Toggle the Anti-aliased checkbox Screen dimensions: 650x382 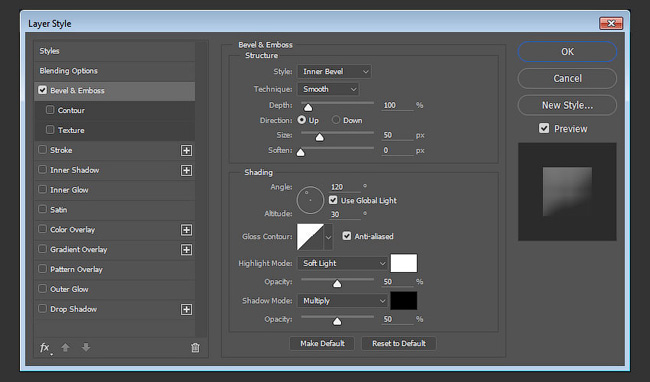[x=347, y=236]
